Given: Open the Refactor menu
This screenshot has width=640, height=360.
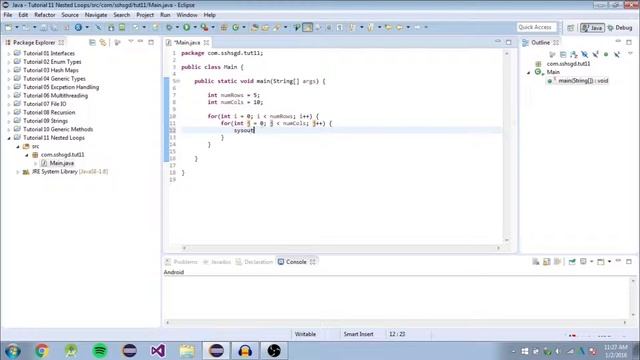Looking at the screenshot, I should (x=45, y=15).
